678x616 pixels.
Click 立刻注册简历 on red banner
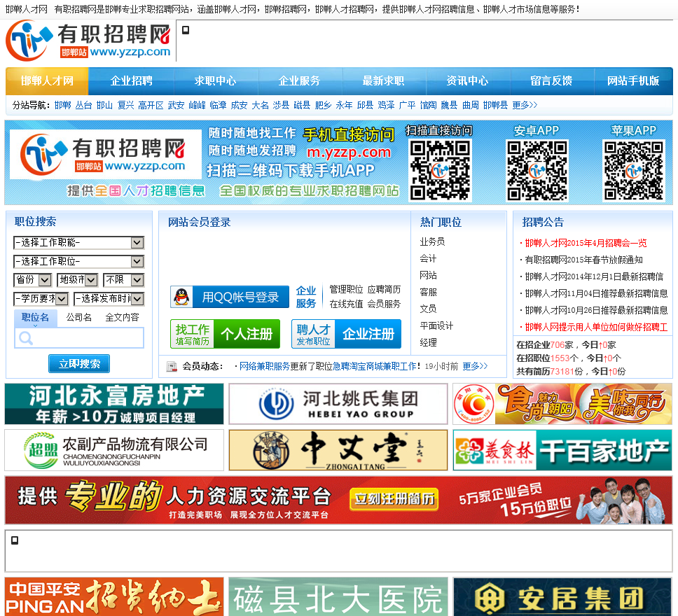pyautogui.click(x=394, y=499)
